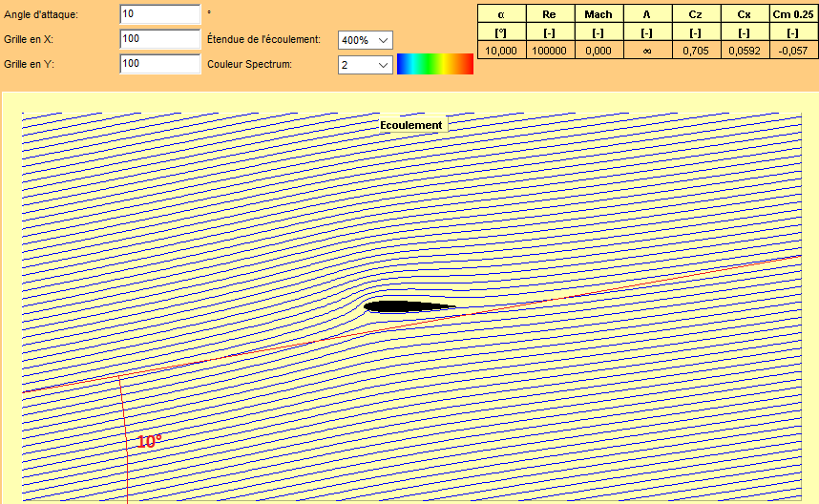This screenshot has width=819, height=504.
Task: Select the Mach value cell 0,000
Action: click(598, 51)
